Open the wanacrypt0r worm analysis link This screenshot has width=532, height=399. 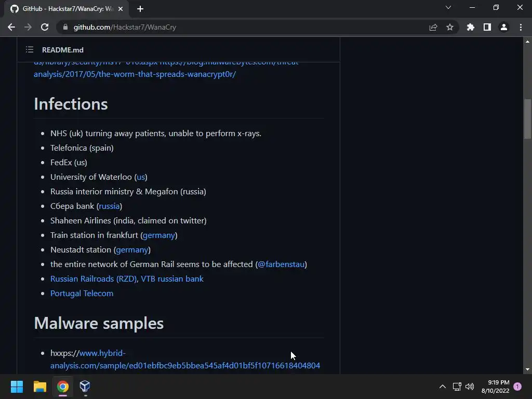[x=135, y=74]
